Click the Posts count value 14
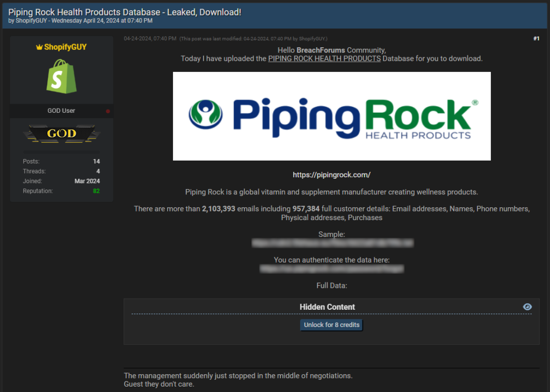 (x=97, y=161)
